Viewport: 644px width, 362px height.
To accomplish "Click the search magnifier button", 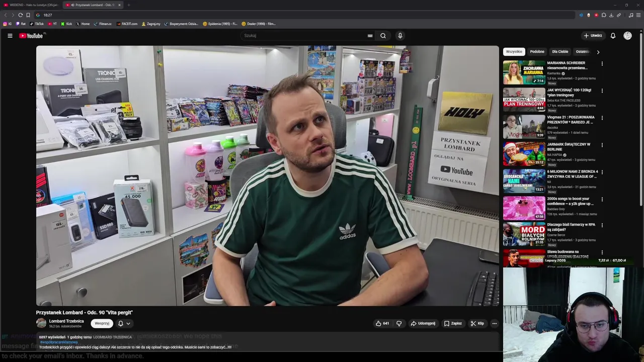I will [383, 36].
